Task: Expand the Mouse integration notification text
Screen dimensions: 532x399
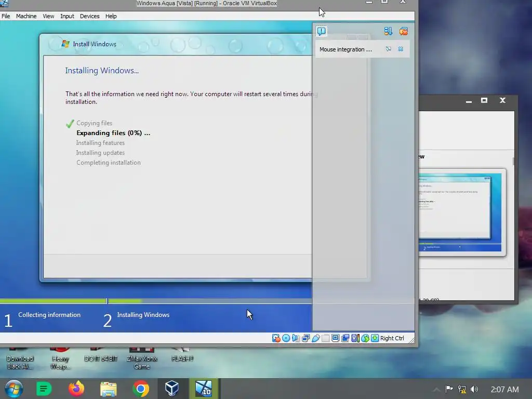Action: (x=345, y=49)
